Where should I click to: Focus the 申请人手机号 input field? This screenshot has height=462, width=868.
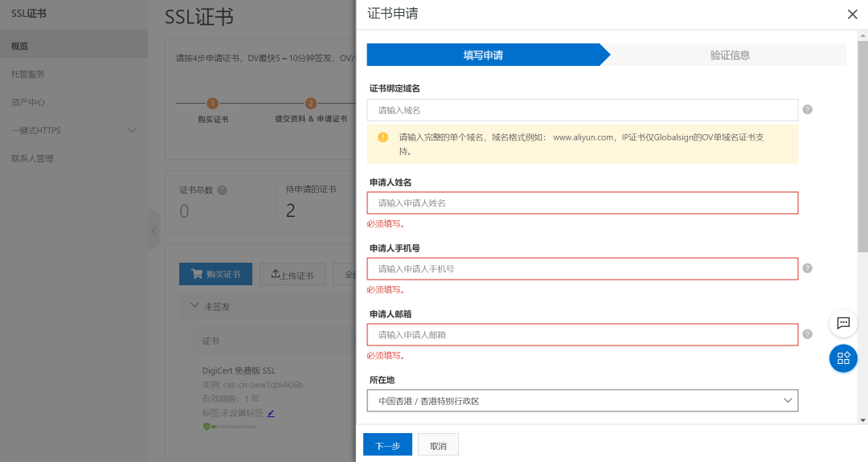coord(583,269)
